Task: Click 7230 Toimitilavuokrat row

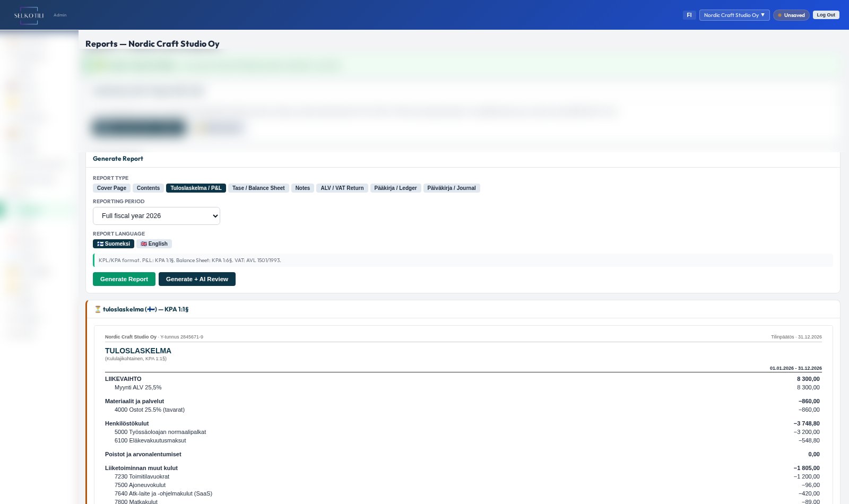Action: point(463,476)
